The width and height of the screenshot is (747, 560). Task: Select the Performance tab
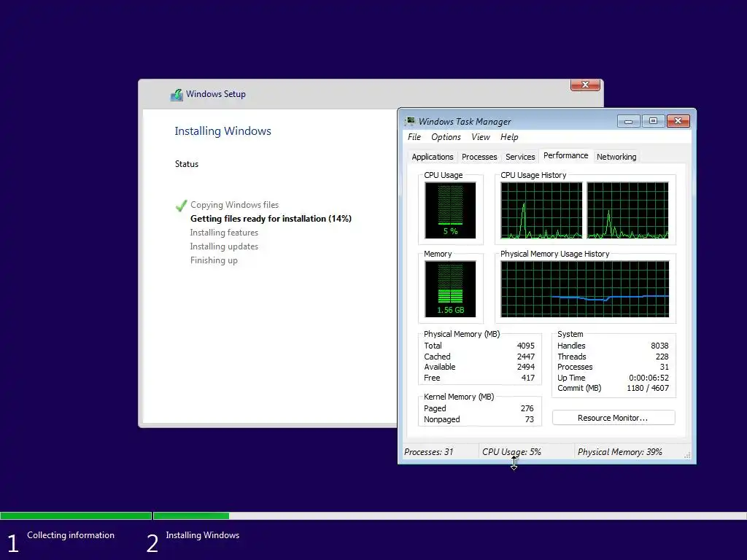tap(565, 156)
